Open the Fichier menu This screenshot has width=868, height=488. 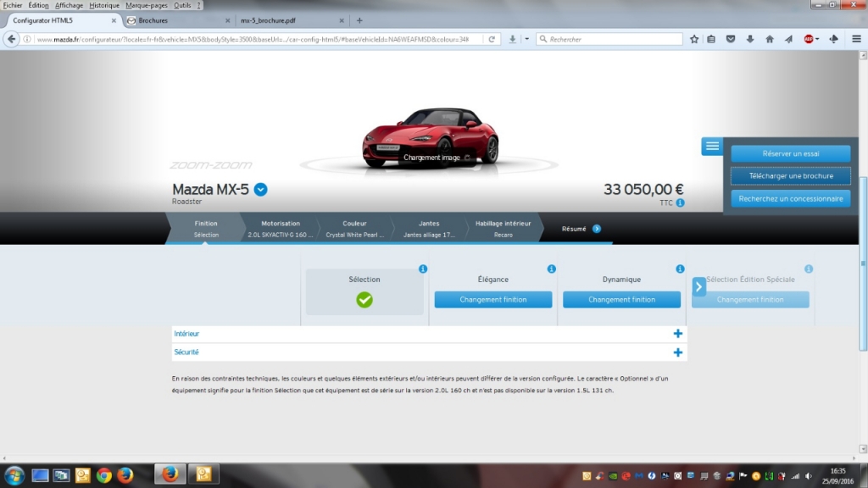click(x=13, y=6)
